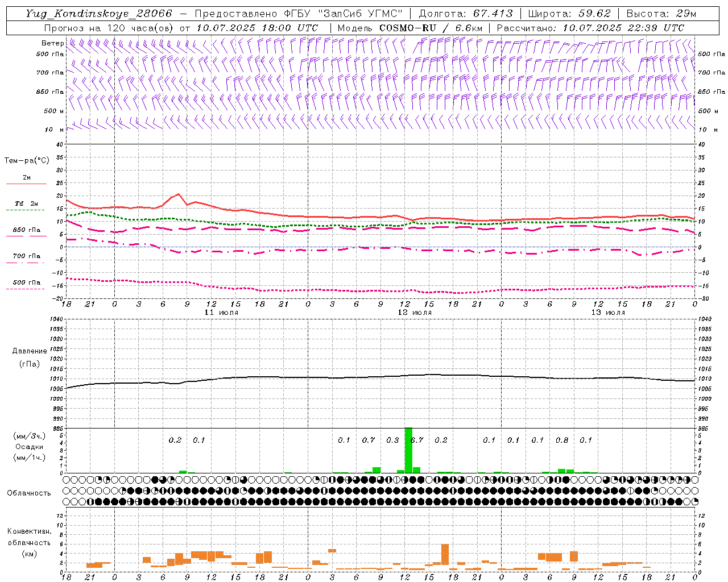Click the Ветер panel label
Image resolution: width=728 pixels, height=582 pixels.
click(x=52, y=43)
